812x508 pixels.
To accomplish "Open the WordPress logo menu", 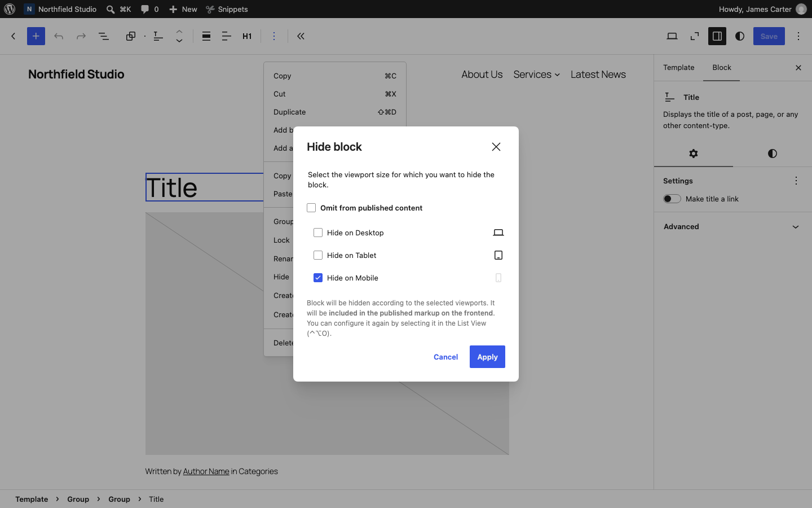I will coord(10,9).
